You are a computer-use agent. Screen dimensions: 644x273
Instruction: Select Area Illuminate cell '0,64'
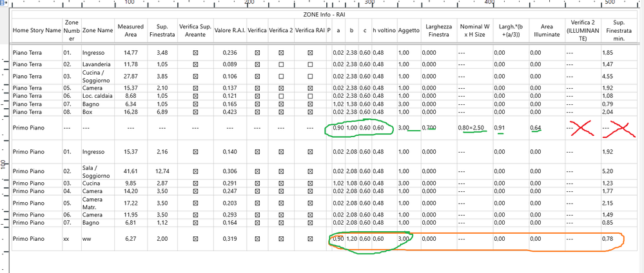pyautogui.click(x=535, y=127)
